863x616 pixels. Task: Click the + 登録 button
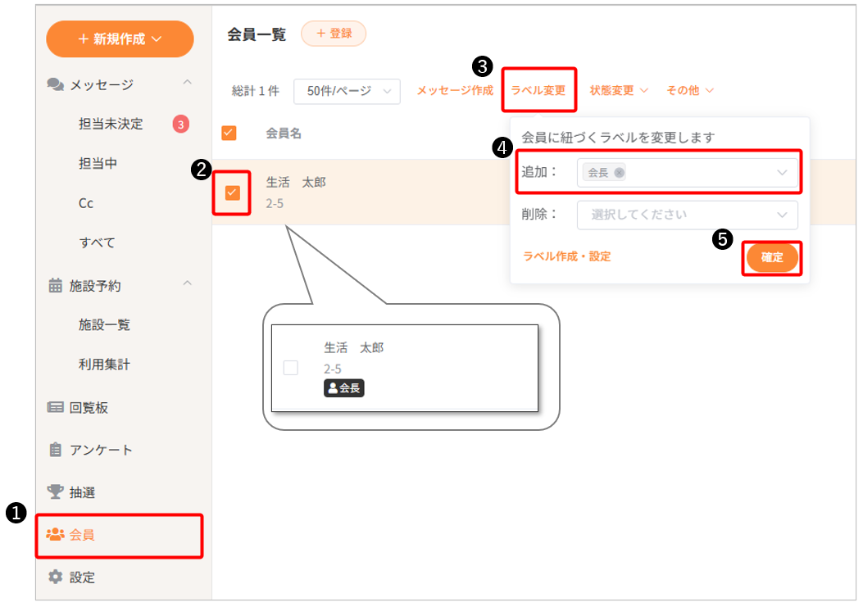[x=334, y=34]
